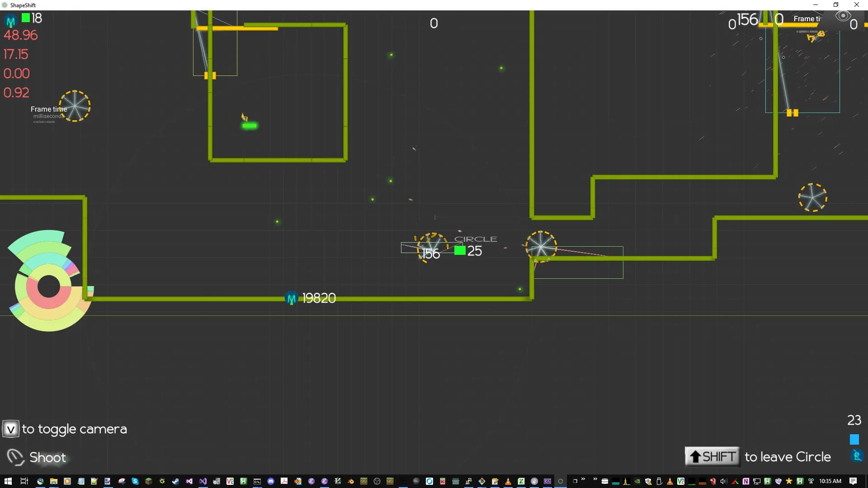Expand hidden taskbar toolbar chevron
This screenshot has width=868, height=488.
tap(583, 479)
